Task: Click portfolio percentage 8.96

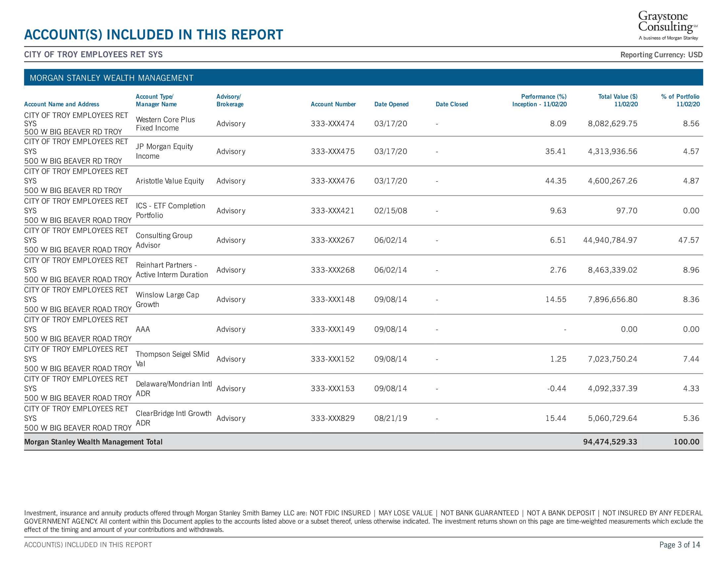Action: pyautogui.click(x=691, y=270)
